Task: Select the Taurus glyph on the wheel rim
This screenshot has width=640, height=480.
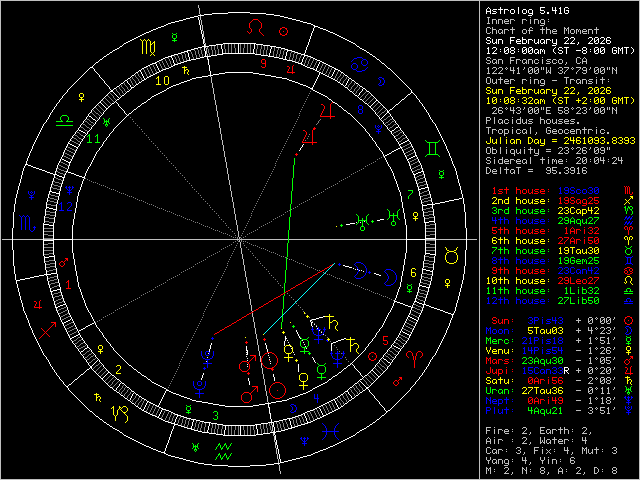Action: click(451, 257)
